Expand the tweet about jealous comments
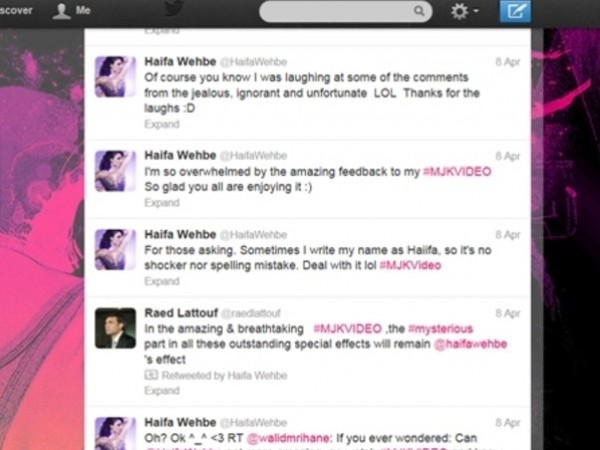The width and height of the screenshot is (600, 450). tap(162, 124)
